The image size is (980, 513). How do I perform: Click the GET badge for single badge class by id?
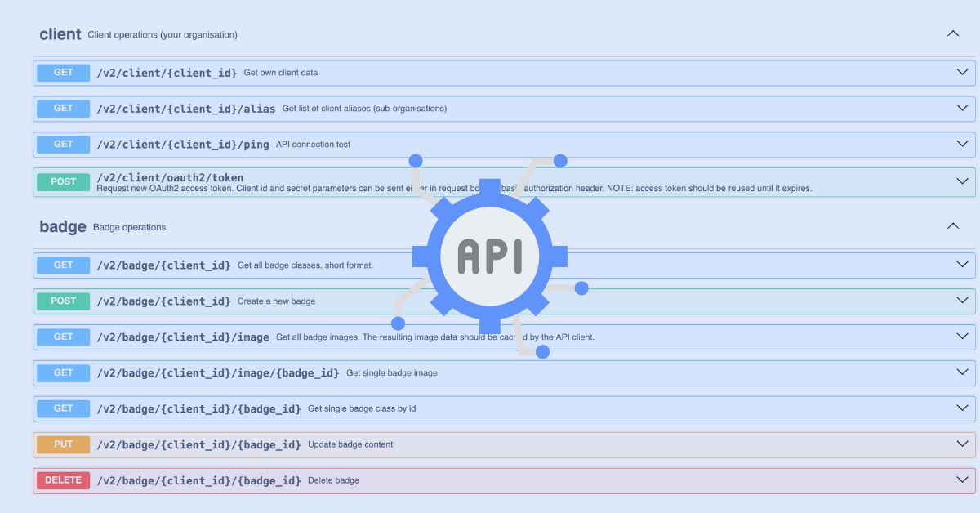pyautogui.click(x=63, y=408)
